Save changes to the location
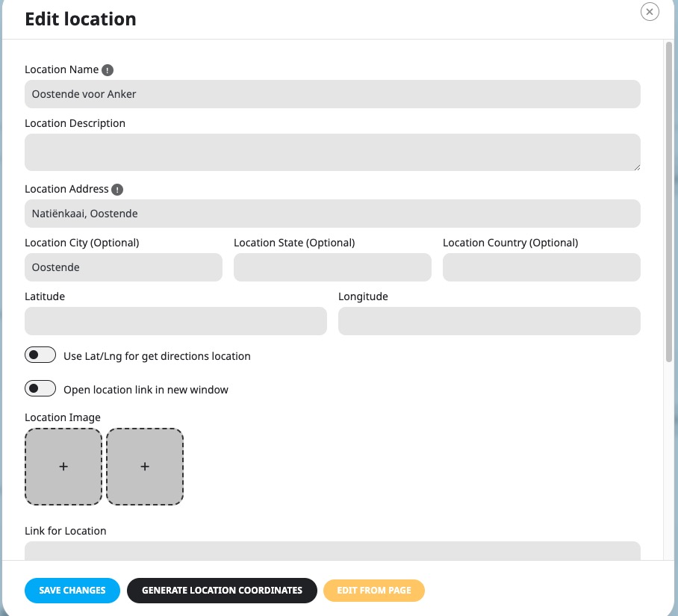The image size is (678, 616). (72, 590)
